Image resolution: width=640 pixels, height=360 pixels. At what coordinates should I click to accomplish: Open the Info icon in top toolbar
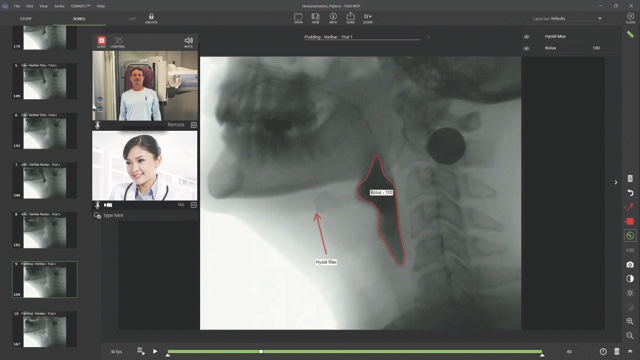pyautogui.click(x=333, y=16)
